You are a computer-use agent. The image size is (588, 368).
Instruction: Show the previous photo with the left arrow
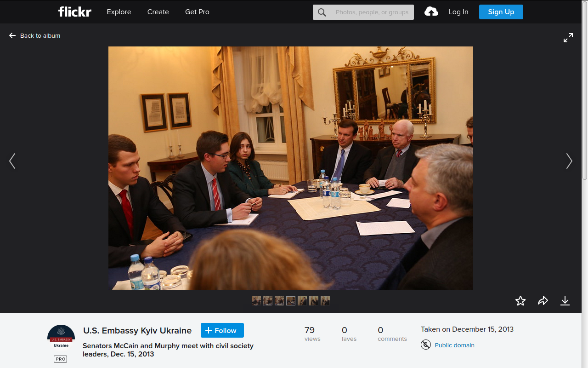tap(12, 161)
